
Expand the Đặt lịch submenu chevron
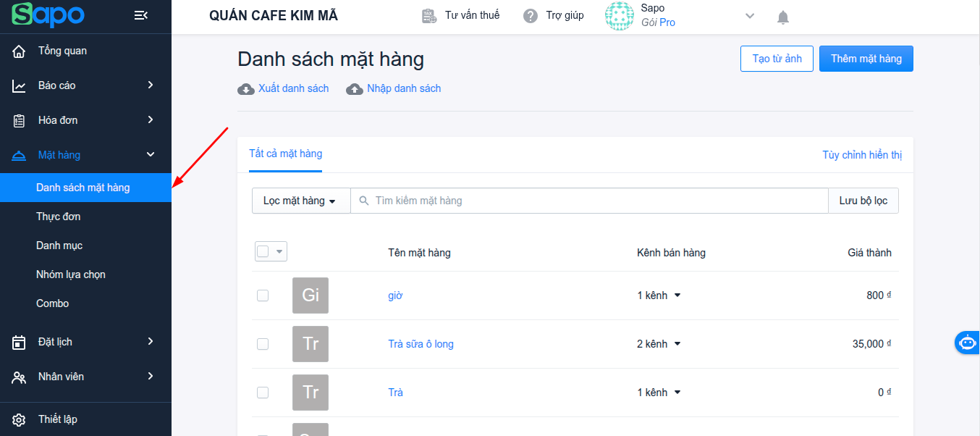click(151, 341)
